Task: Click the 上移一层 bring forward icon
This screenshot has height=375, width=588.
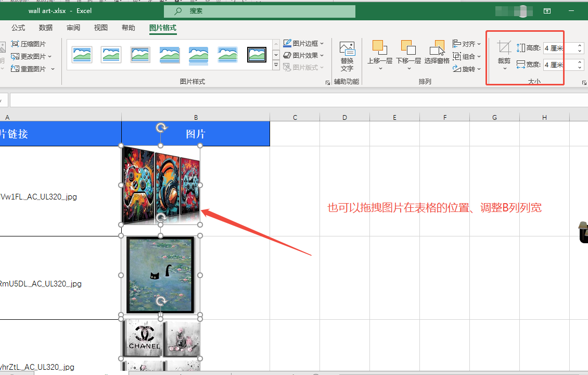Action: point(379,48)
